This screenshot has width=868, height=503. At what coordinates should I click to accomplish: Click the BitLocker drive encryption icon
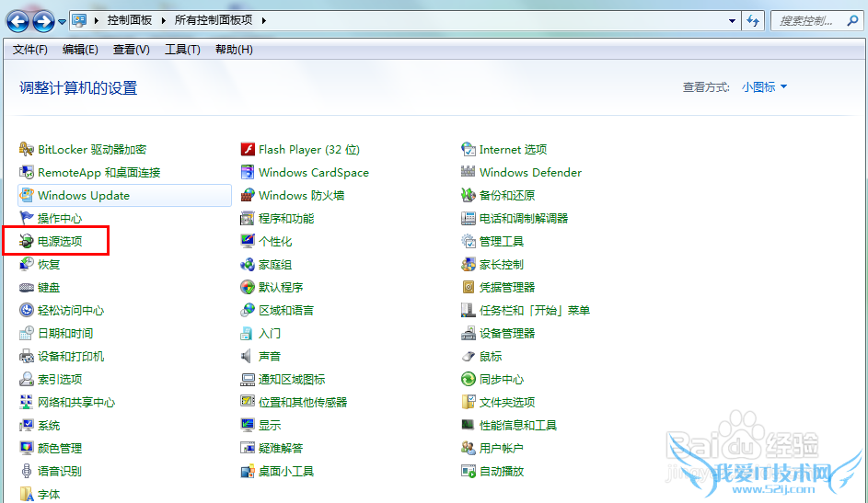[26, 149]
